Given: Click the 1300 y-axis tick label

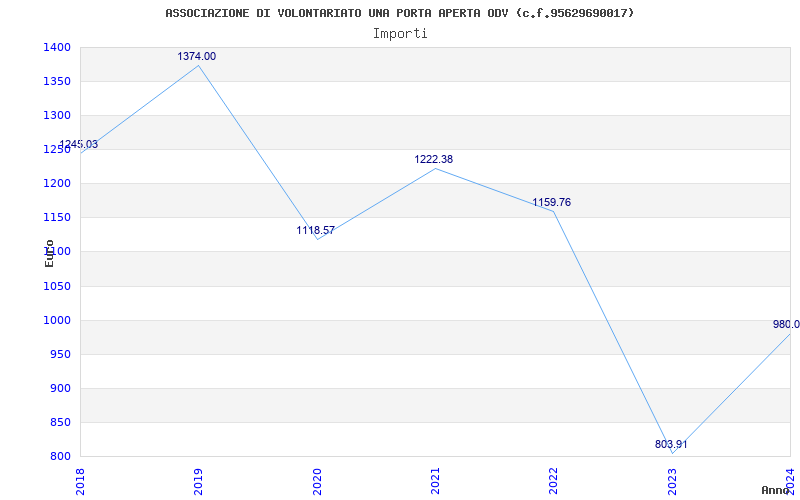Looking at the screenshot, I should pyautogui.click(x=57, y=116).
